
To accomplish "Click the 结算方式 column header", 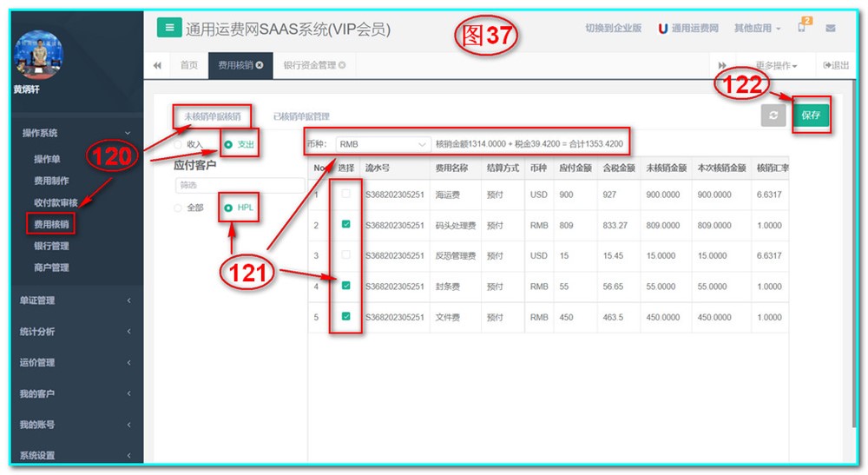I will (503, 168).
